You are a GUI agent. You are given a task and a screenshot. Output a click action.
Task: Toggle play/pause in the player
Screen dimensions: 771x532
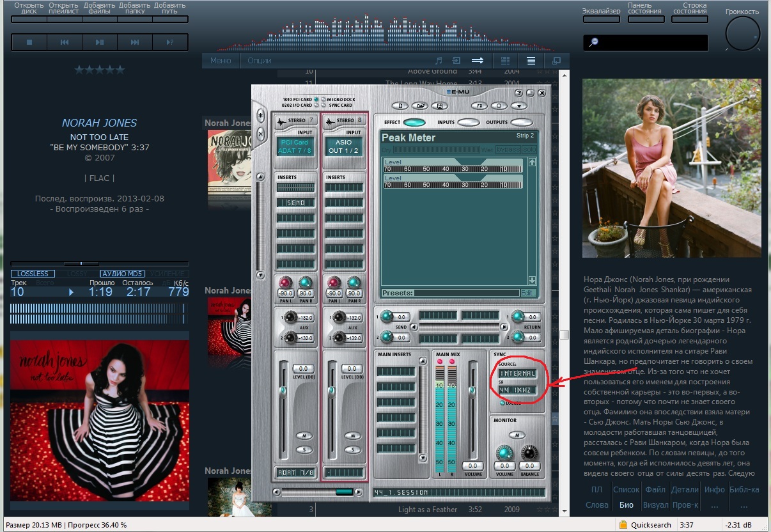click(x=100, y=42)
